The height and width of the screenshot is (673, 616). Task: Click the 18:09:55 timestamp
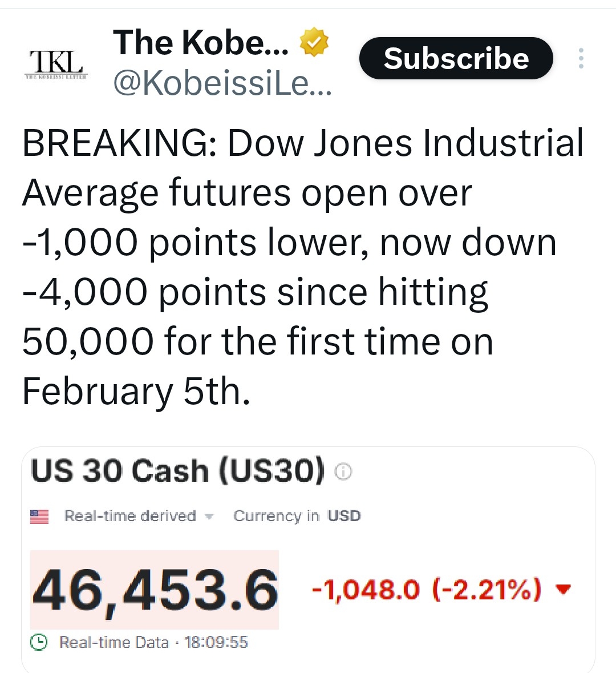click(216, 642)
